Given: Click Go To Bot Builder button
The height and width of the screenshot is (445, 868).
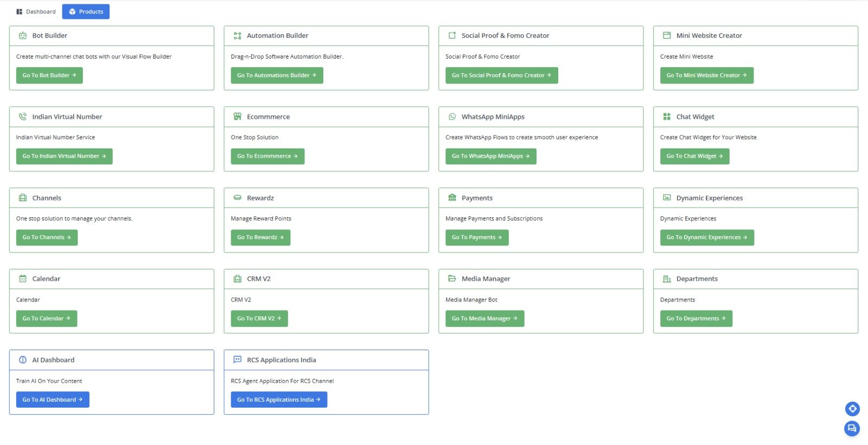Looking at the screenshot, I should (49, 75).
